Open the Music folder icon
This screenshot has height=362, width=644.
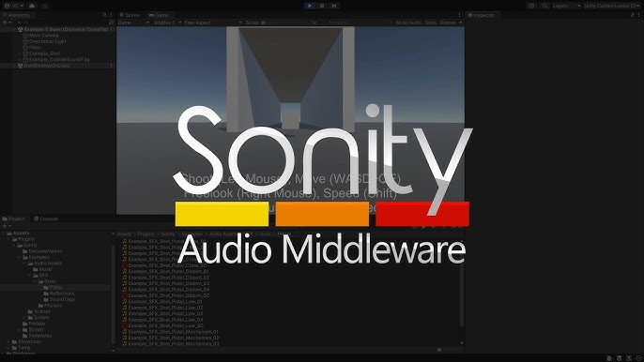pos(36,269)
